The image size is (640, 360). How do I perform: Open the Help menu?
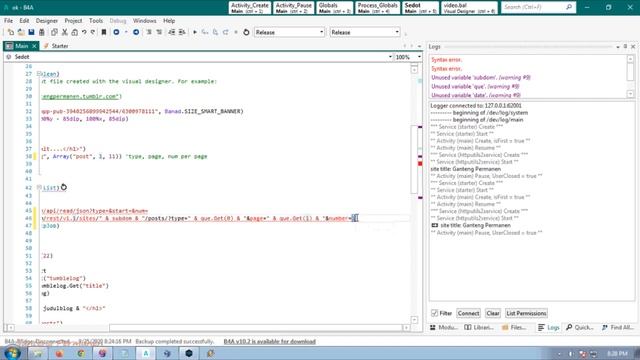pyautogui.click(x=169, y=20)
